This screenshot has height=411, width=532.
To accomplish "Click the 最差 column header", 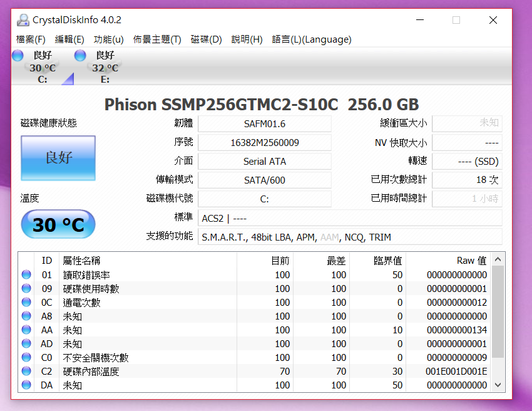I will tap(321, 261).
